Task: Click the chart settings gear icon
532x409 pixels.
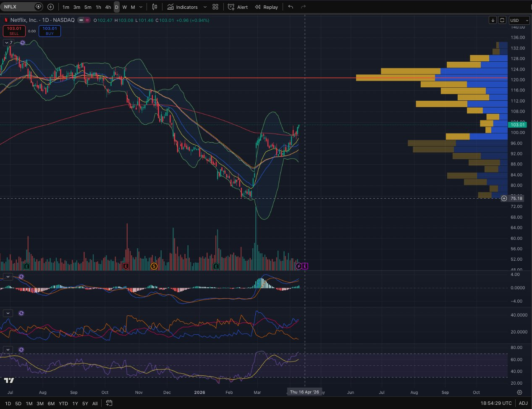Action: tap(519, 392)
